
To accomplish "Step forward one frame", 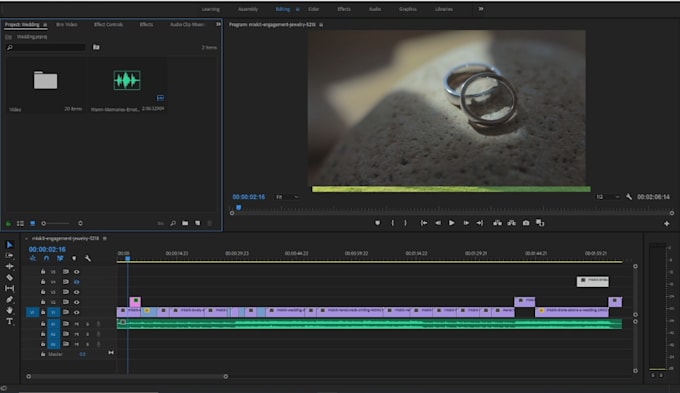I will tap(466, 223).
